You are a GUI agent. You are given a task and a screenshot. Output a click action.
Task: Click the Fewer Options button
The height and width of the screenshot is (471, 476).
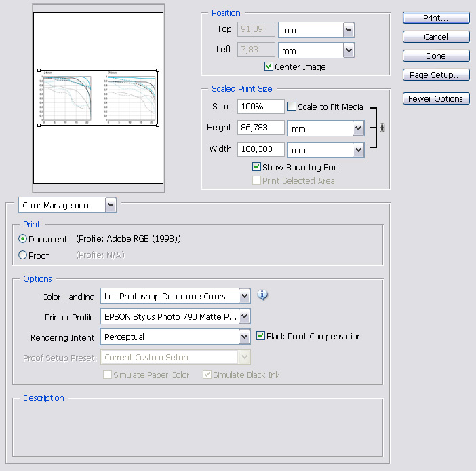pyautogui.click(x=435, y=98)
